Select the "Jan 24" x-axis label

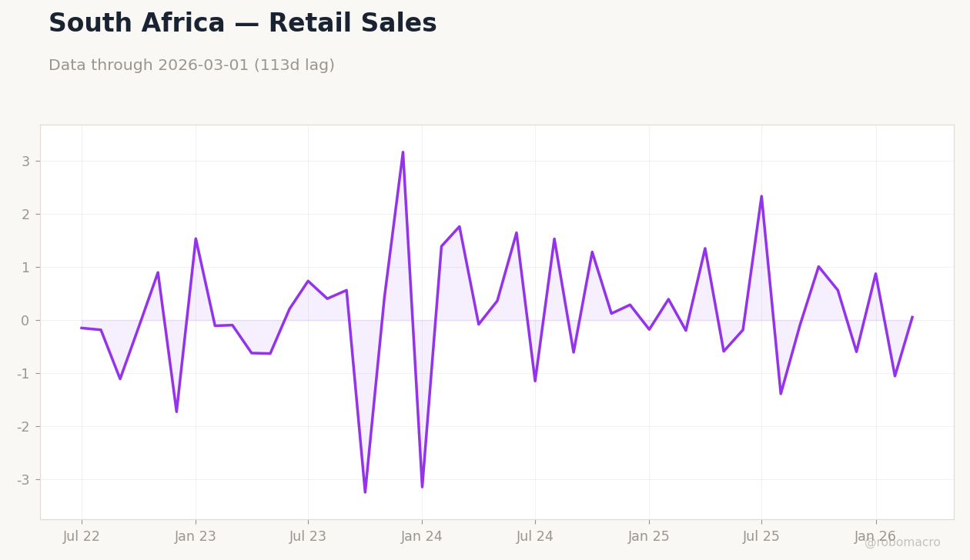tap(422, 537)
